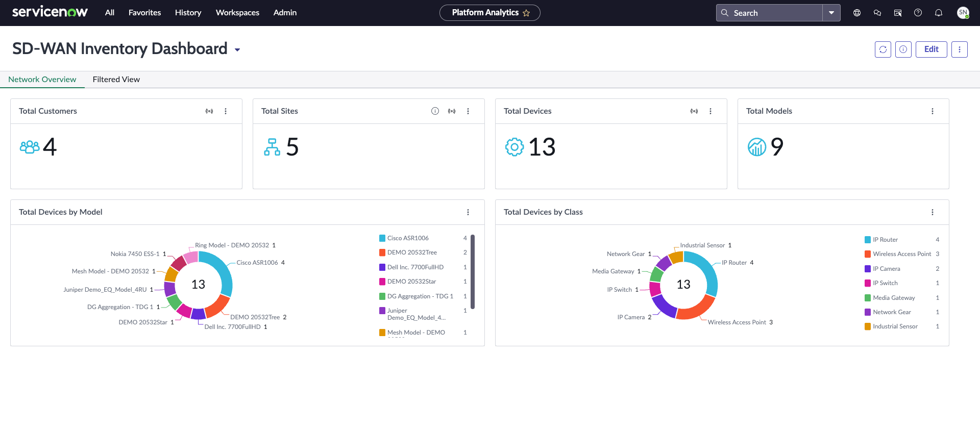Focus the global Search field

pos(769,13)
